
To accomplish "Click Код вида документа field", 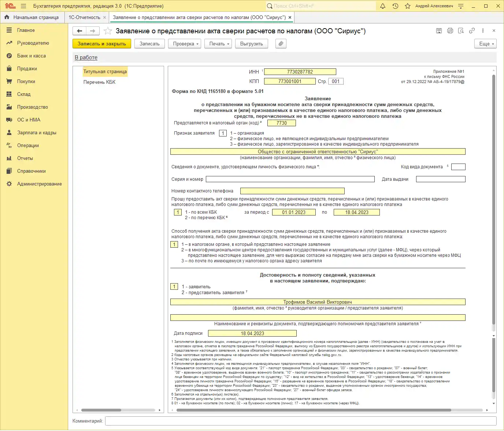I will (x=458, y=167).
